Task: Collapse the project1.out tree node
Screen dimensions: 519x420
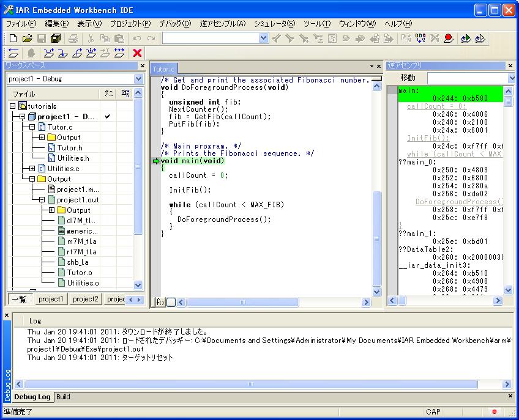Action: pyautogui.click(x=42, y=200)
